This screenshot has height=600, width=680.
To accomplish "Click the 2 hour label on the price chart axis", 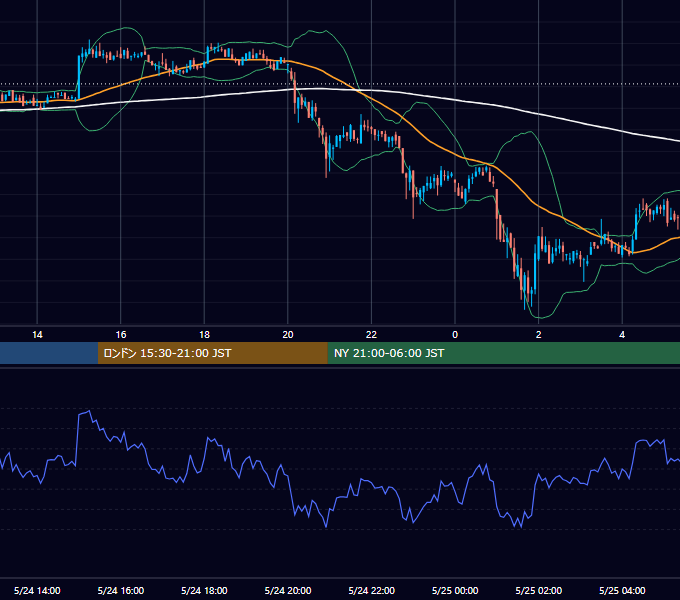I will tap(539, 335).
